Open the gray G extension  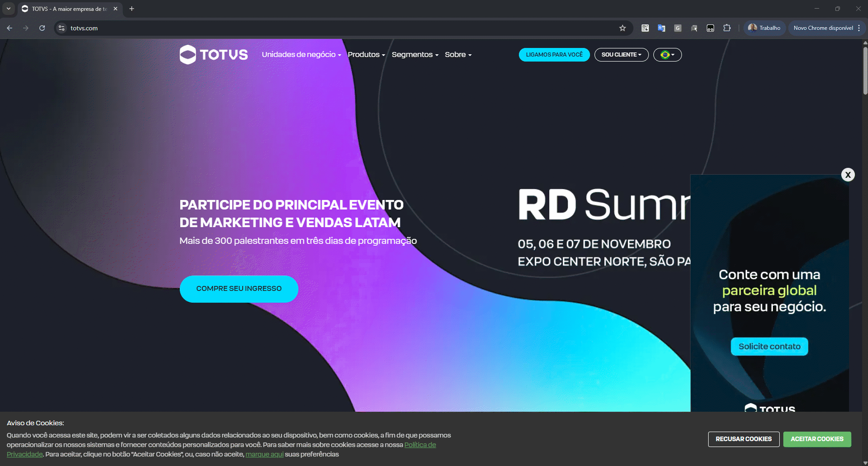pyautogui.click(x=678, y=28)
